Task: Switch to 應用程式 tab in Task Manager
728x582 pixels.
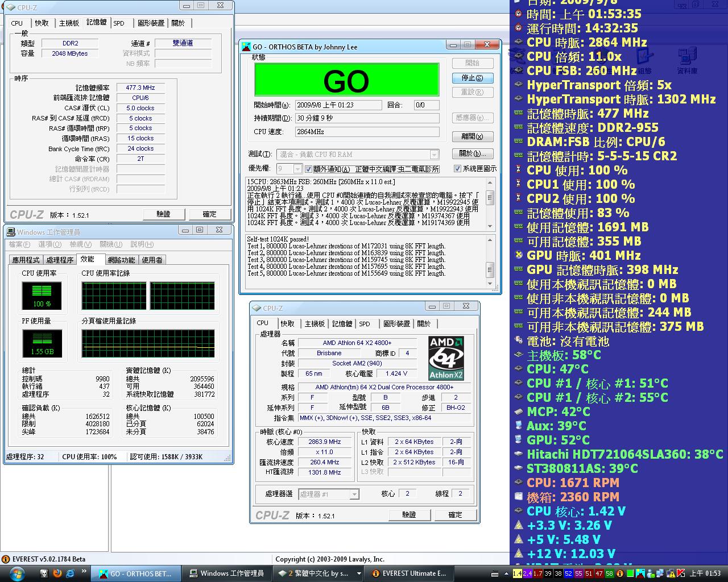Action: [x=26, y=260]
